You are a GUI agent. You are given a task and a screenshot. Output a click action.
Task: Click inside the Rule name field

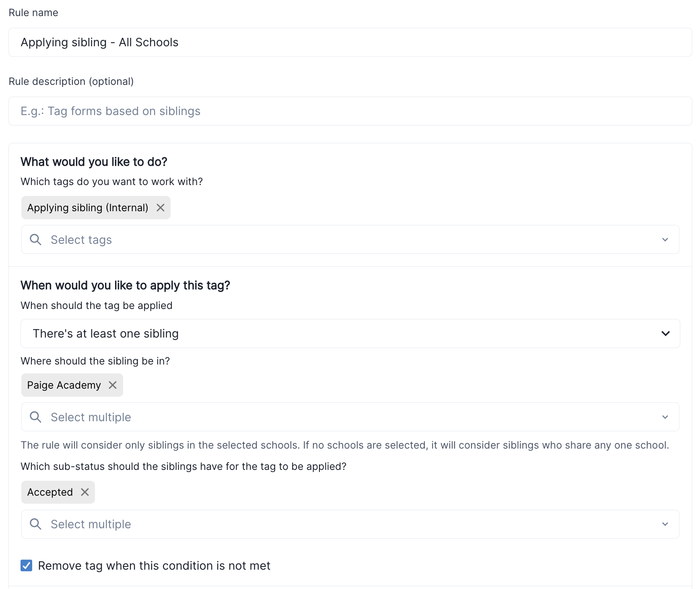tap(161, 42)
